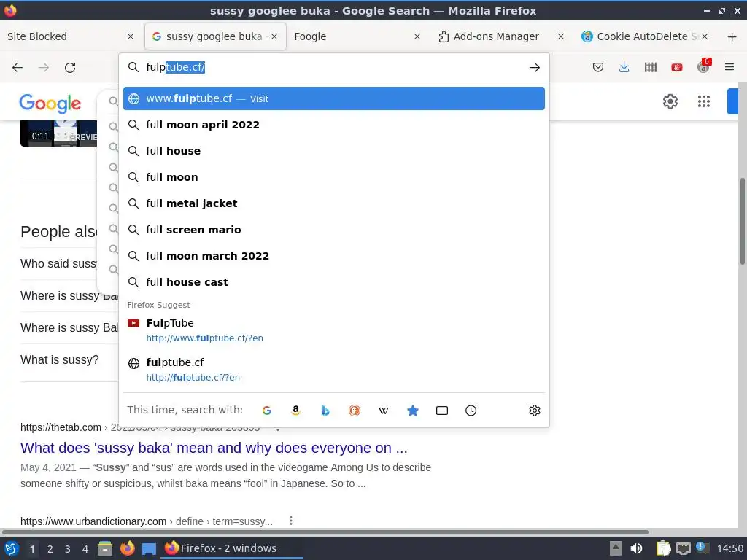Click the volume icon in system tray
Screen dimensions: 747x560
coord(636,548)
